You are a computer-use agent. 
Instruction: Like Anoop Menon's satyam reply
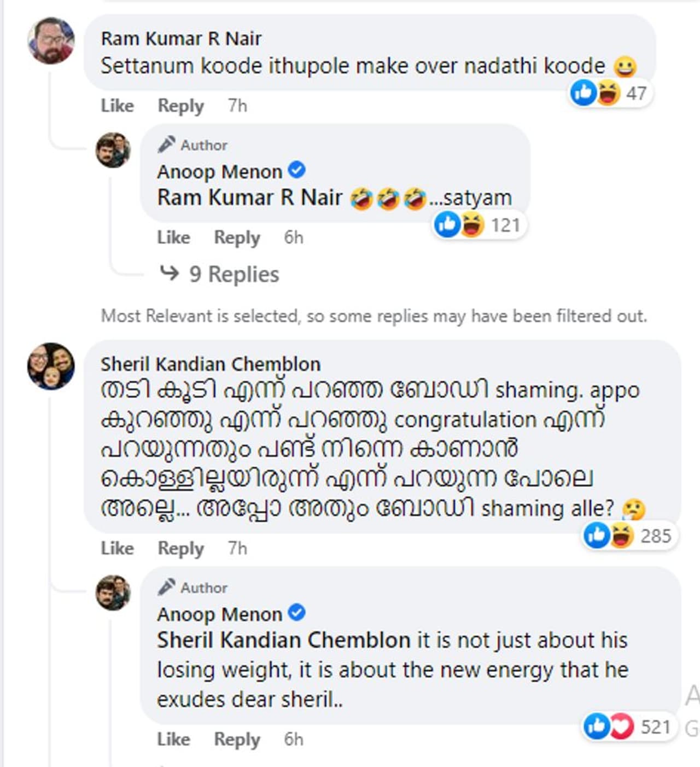click(x=173, y=237)
